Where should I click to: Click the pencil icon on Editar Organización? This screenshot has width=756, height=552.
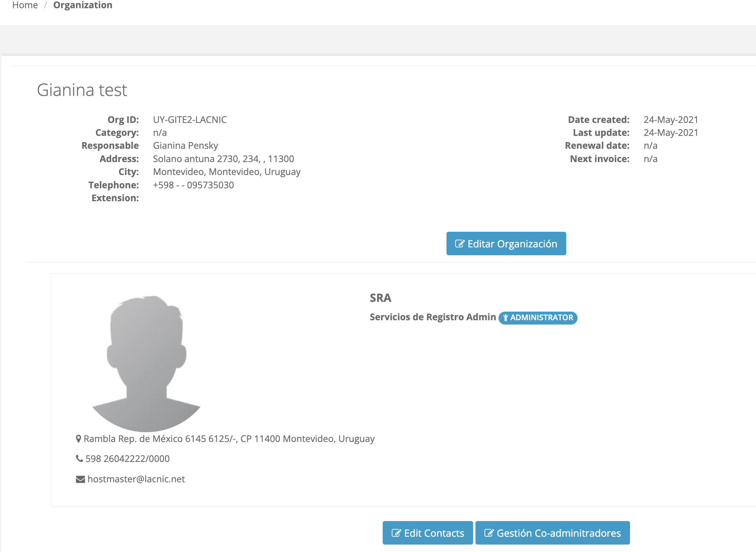point(459,244)
